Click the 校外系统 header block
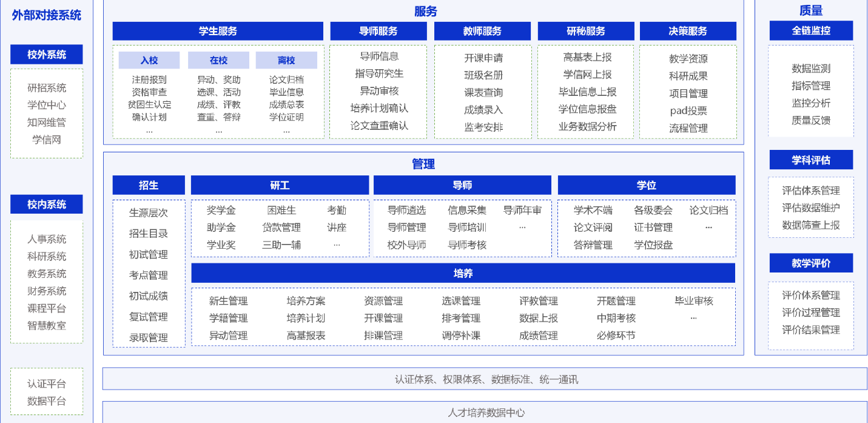The width and height of the screenshot is (868, 423). click(x=47, y=55)
